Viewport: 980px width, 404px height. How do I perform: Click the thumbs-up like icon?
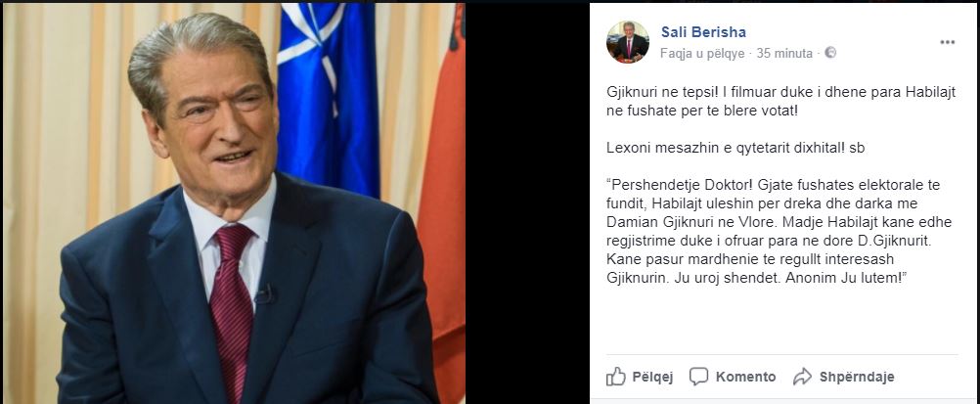(x=615, y=377)
